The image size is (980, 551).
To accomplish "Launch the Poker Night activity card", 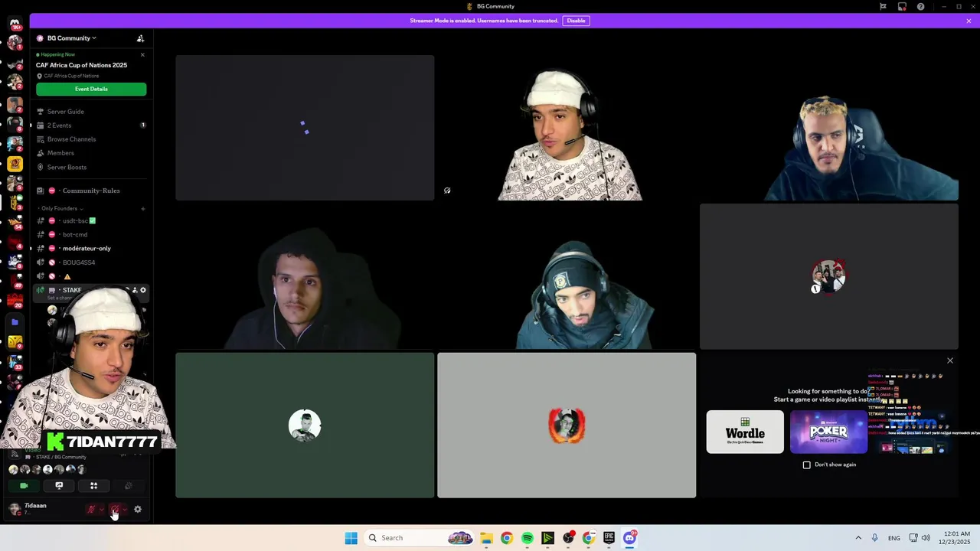I will click(x=828, y=432).
